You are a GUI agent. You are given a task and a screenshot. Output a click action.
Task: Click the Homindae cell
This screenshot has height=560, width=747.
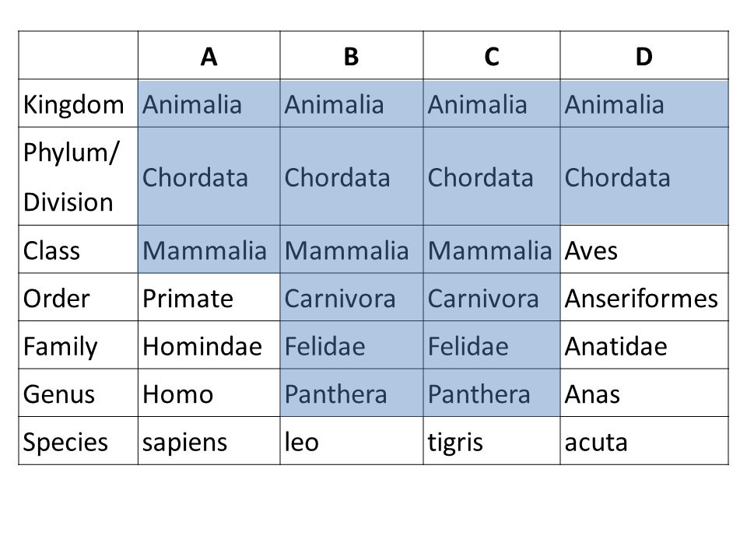[x=209, y=345]
